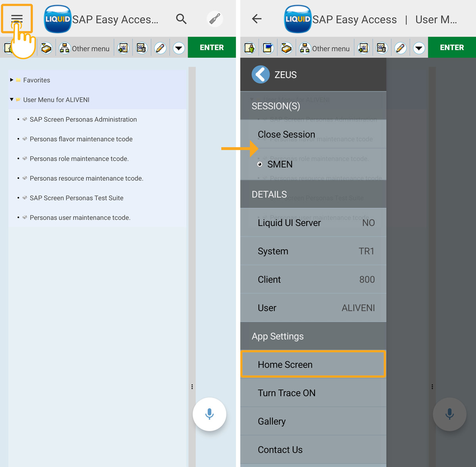Image resolution: width=476 pixels, height=467 pixels.
Task: Click the SAP menu icon with blue flag
Action: point(268,48)
